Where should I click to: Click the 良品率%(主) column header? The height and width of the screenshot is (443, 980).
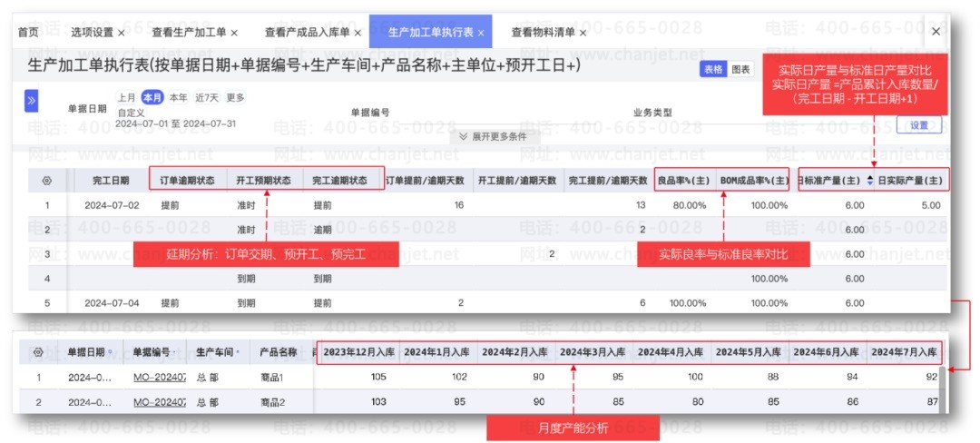pyautogui.click(x=683, y=181)
